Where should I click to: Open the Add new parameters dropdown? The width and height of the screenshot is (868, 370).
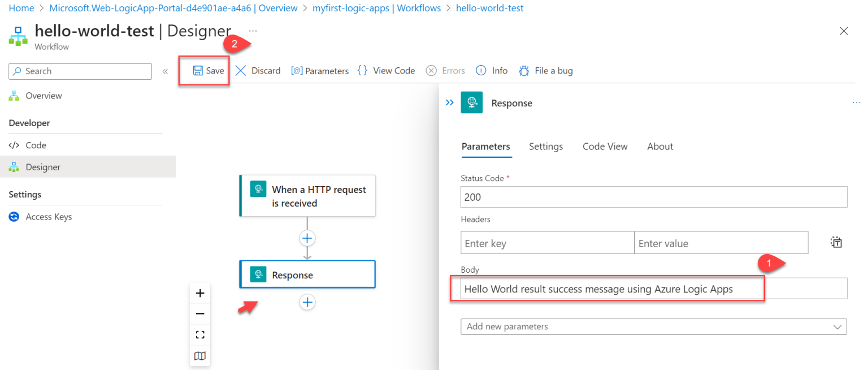point(653,326)
